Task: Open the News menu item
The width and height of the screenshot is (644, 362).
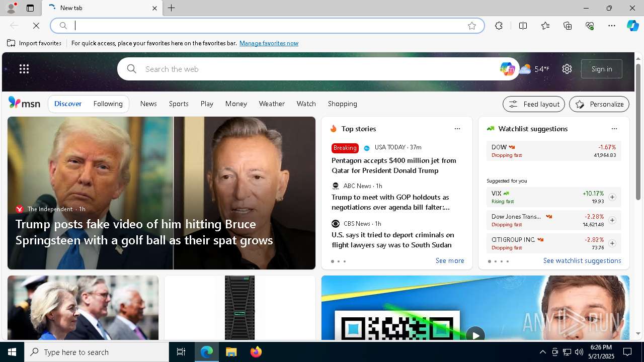Action: 148,104
